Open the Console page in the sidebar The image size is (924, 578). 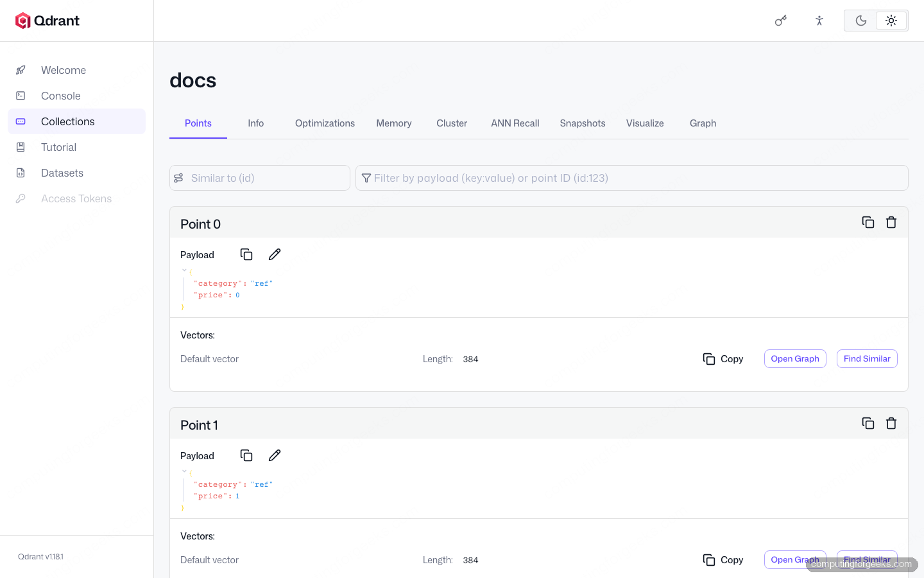coord(77,96)
